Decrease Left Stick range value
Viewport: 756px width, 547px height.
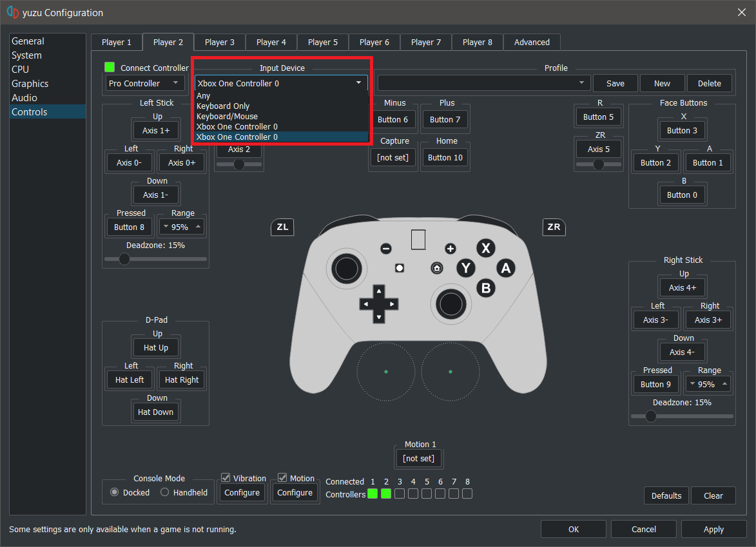coord(166,227)
